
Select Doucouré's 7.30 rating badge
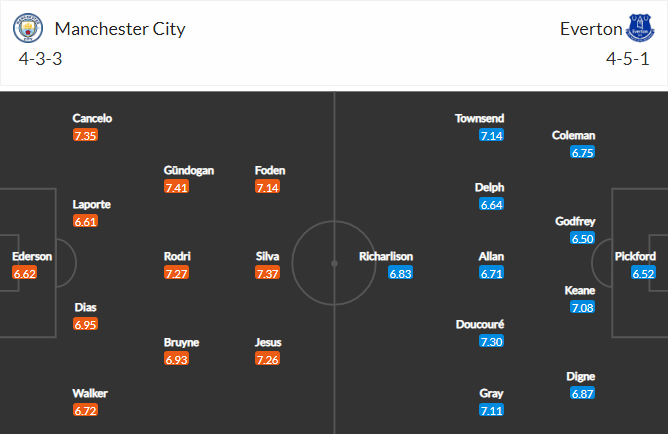[x=491, y=342]
